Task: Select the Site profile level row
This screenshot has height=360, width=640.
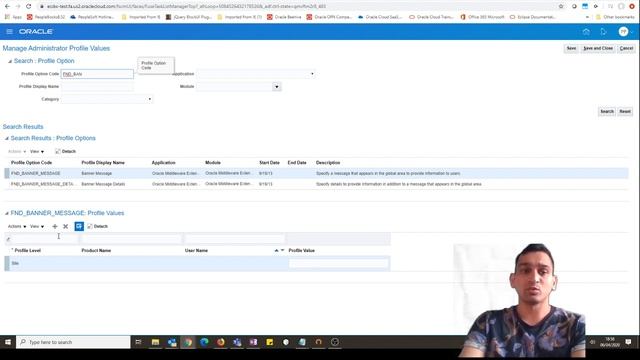Action: pos(197,264)
